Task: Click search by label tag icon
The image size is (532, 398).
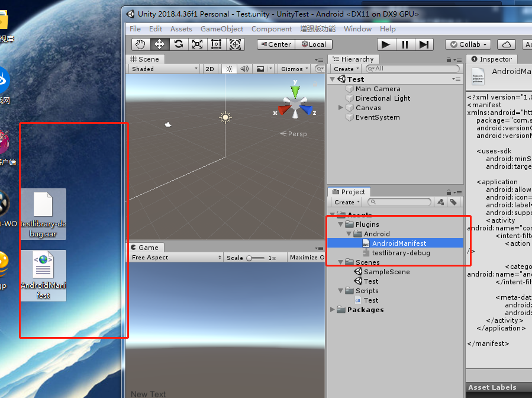Action: pyautogui.click(x=453, y=202)
